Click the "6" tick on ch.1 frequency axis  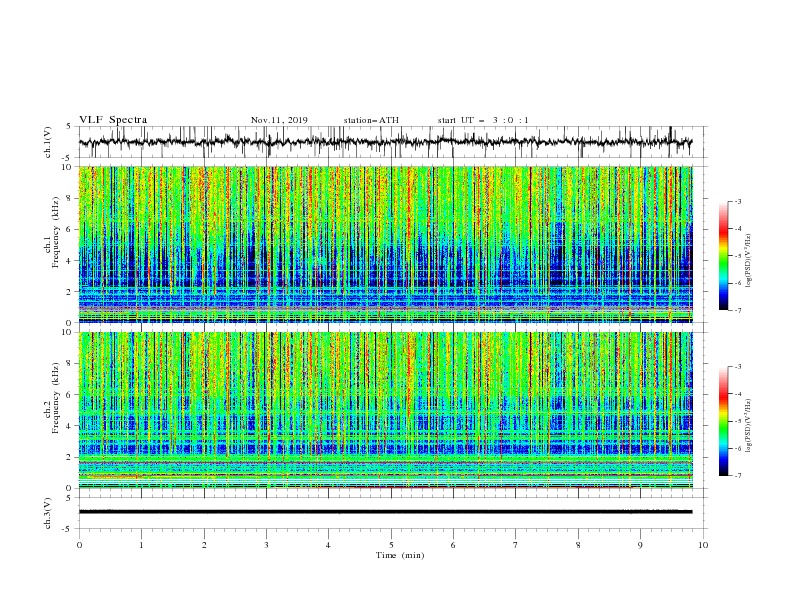(x=71, y=229)
